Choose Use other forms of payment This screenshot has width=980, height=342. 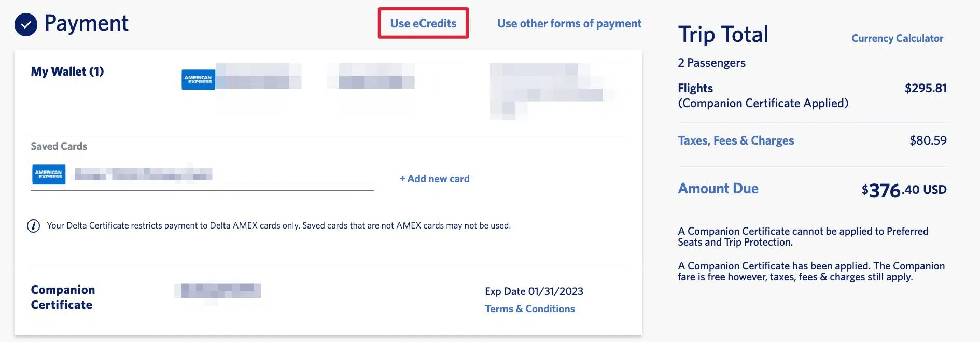[x=569, y=23]
